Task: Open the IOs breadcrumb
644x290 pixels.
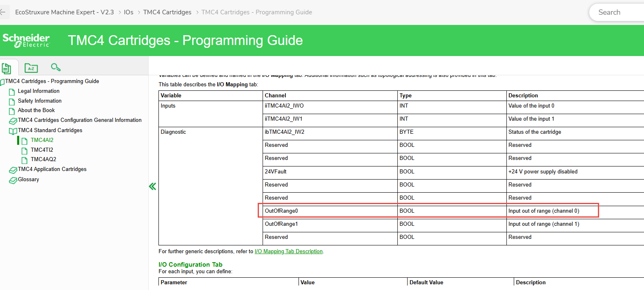Action: tap(129, 12)
